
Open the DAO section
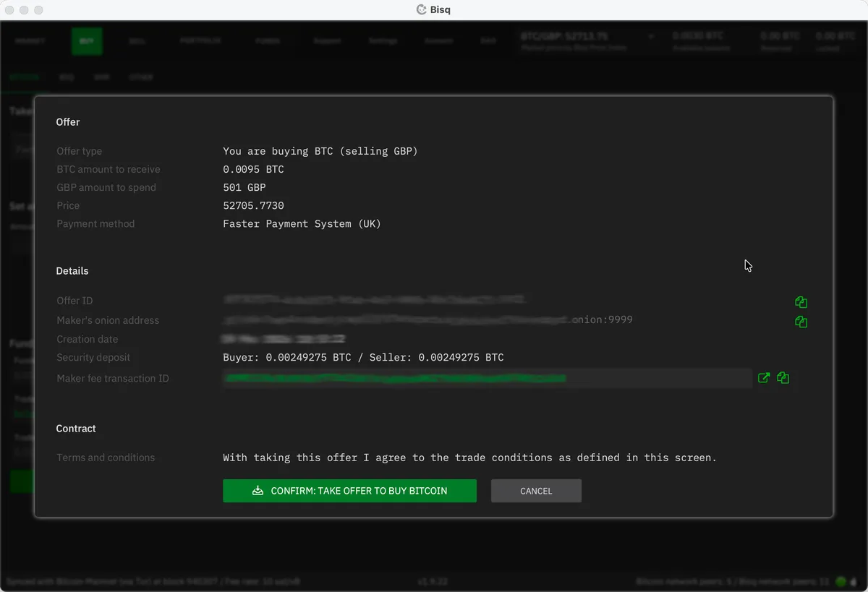[488, 40]
